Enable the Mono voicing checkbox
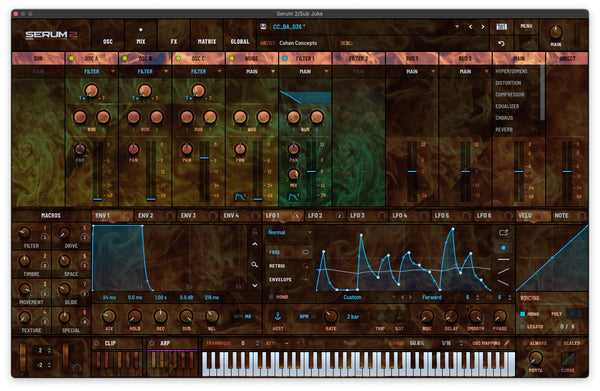This screenshot has width=600, height=391. click(522, 314)
